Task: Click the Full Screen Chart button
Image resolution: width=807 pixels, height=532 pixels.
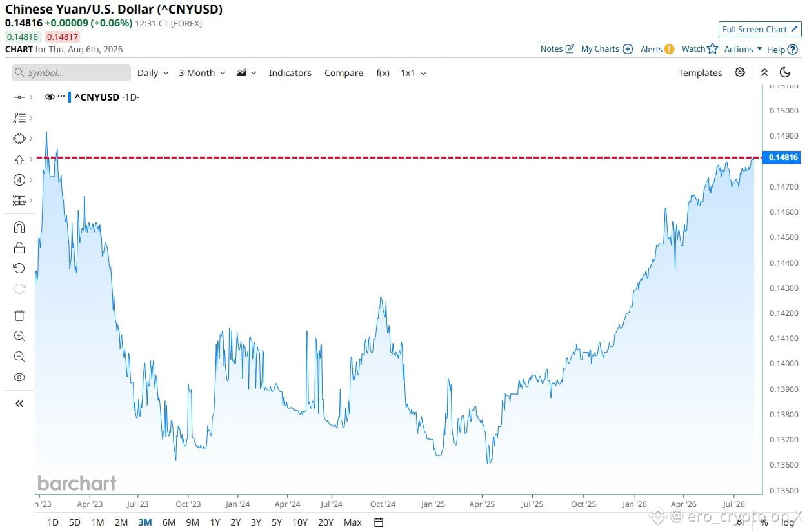Action: coord(760,29)
